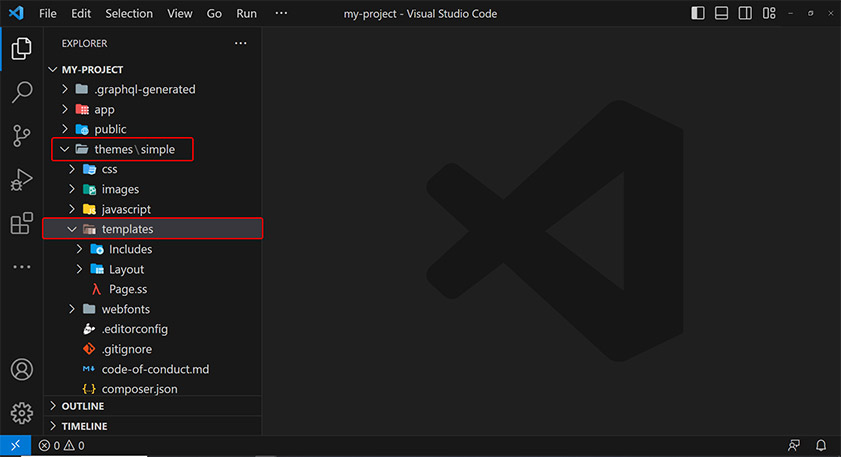The height and width of the screenshot is (457, 841).
Task: Toggle the primary side bar layout icon
Action: pos(698,13)
